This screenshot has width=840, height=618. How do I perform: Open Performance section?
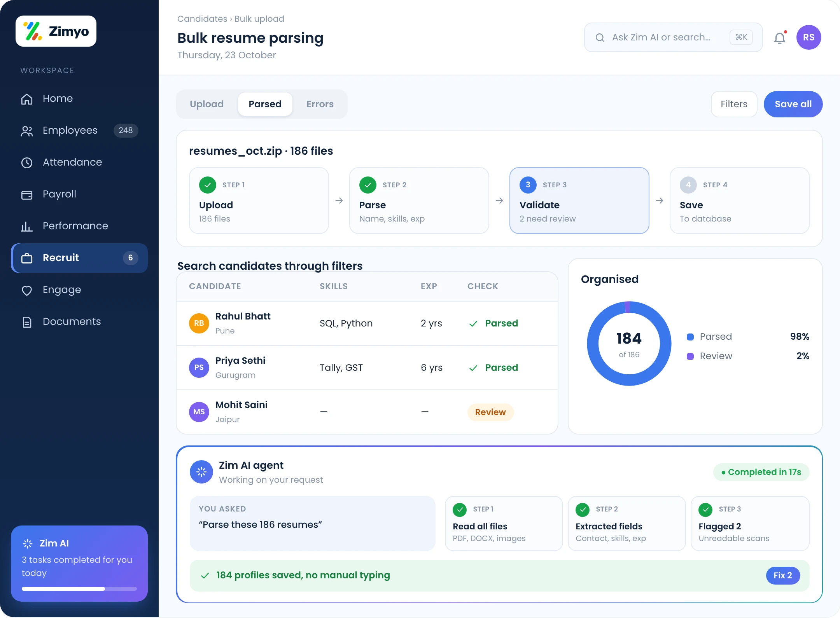[x=79, y=226]
